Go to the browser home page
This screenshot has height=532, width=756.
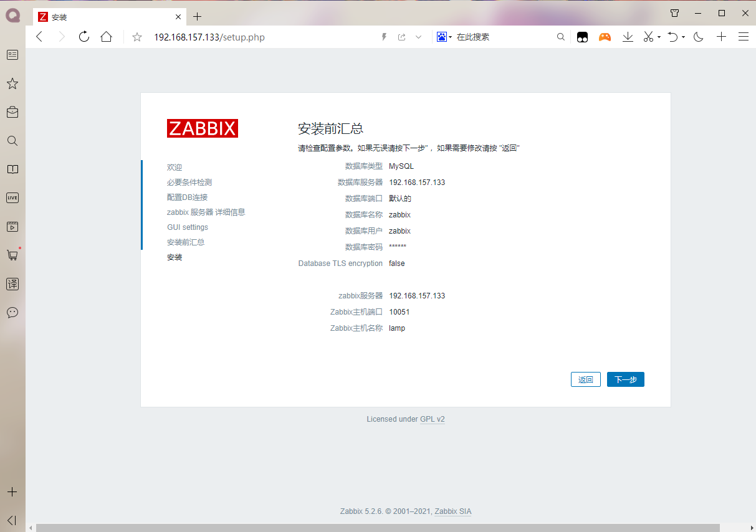click(107, 37)
